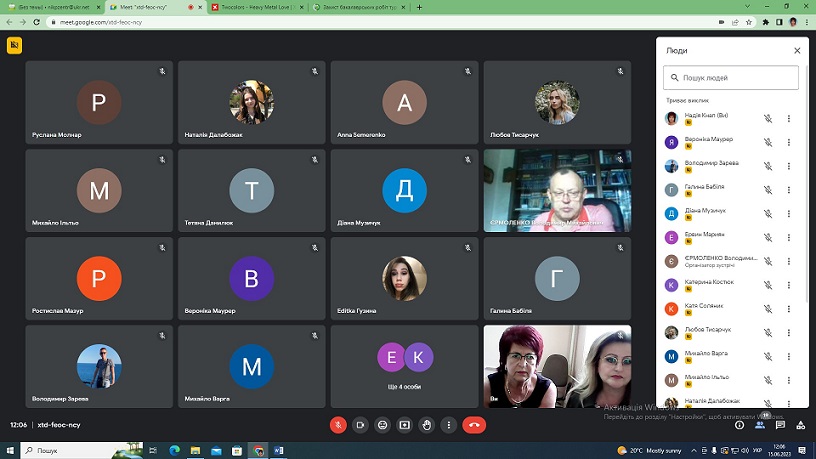The height and width of the screenshot is (459, 816).
Task: Toggle the camera button in call controls
Action: click(x=360, y=425)
